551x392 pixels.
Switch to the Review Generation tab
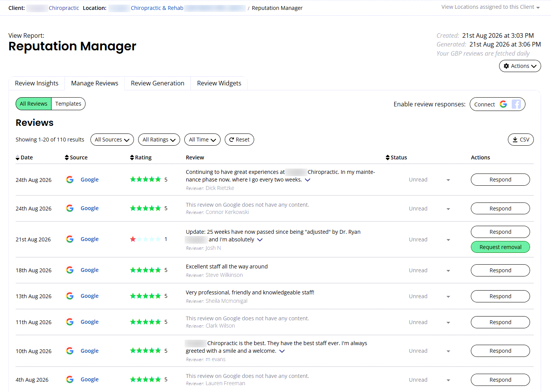[158, 83]
